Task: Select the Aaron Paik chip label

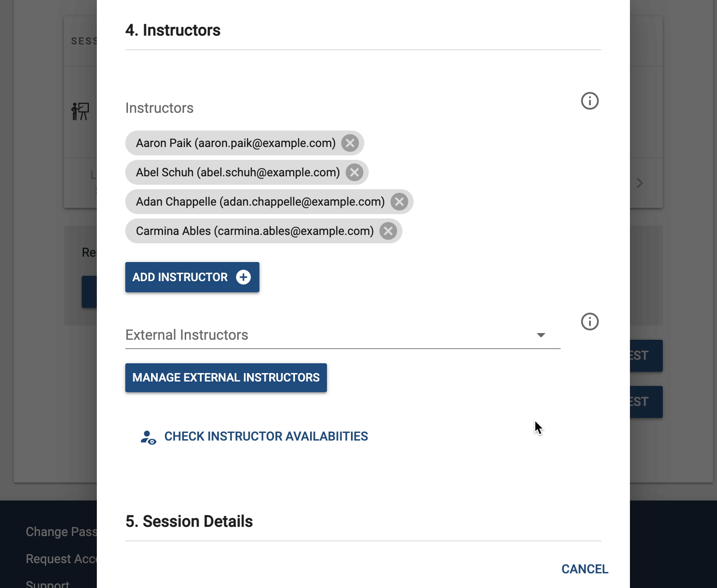Action: [x=236, y=143]
